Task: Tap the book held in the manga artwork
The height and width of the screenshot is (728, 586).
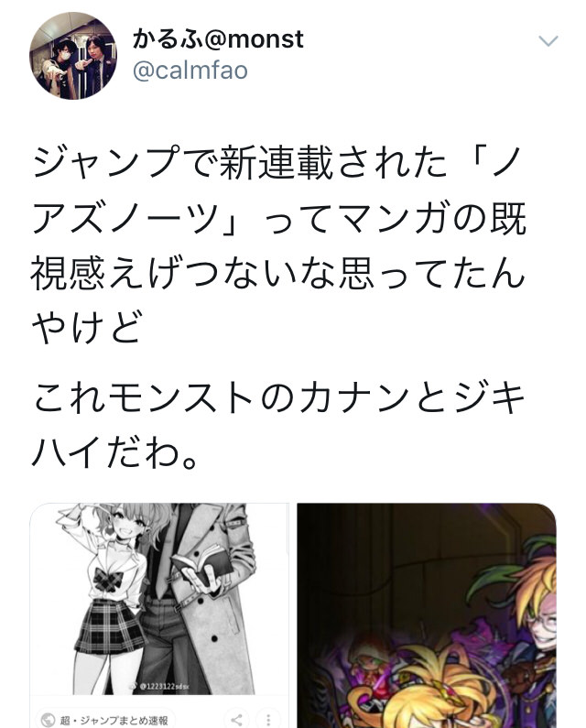Action: tap(202, 565)
